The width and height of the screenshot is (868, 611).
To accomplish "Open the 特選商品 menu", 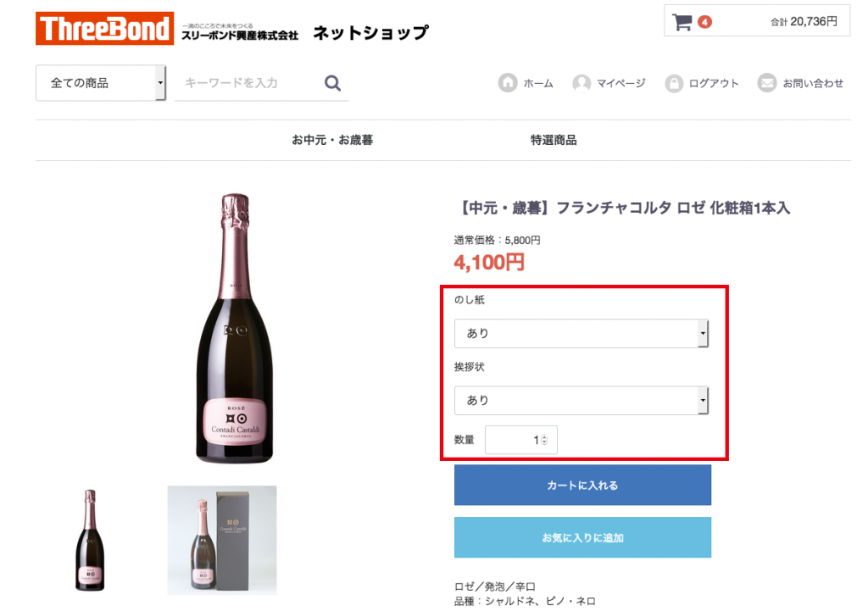I will tap(554, 140).
